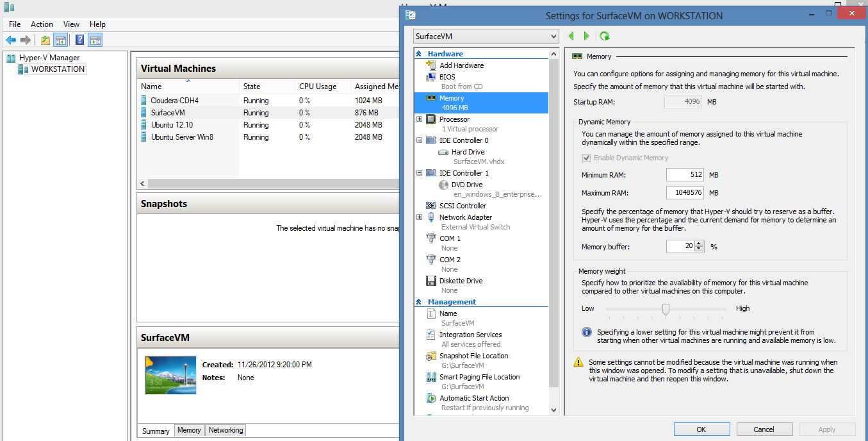Click the green Refresh icon in Settings
The width and height of the screenshot is (868, 441).
click(604, 37)
